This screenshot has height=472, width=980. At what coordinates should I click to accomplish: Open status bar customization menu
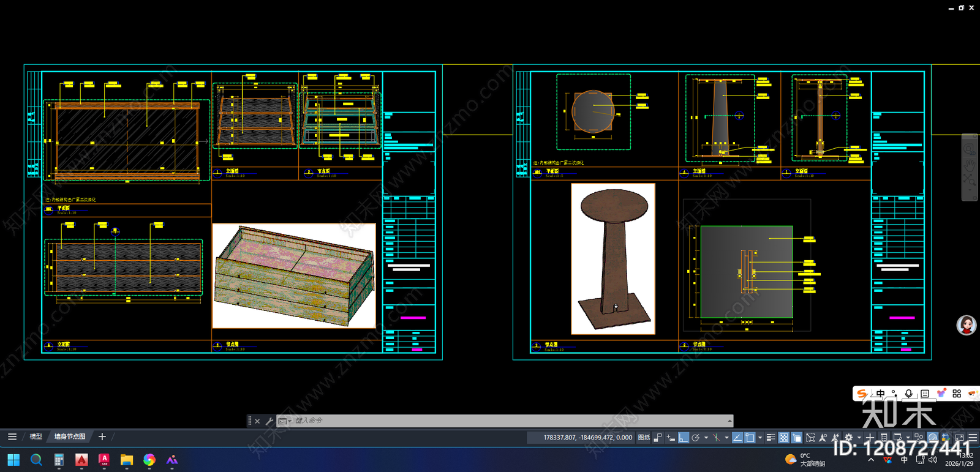[973, 437]
